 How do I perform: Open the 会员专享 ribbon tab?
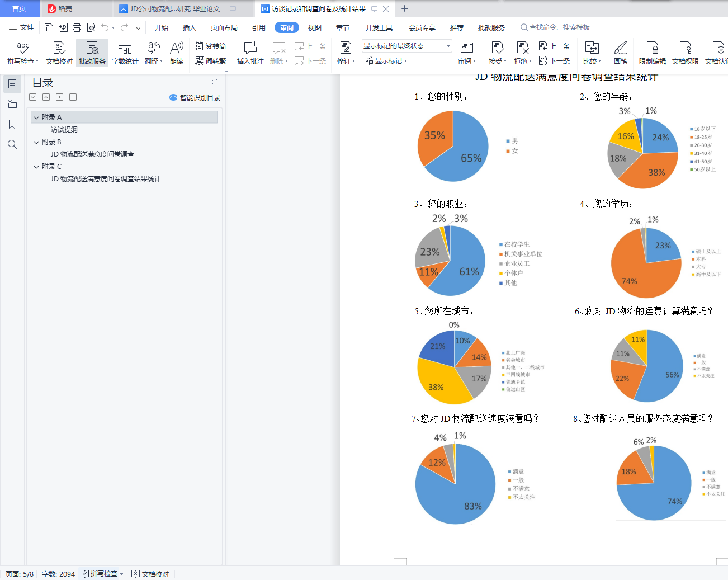tap(422, 27)
